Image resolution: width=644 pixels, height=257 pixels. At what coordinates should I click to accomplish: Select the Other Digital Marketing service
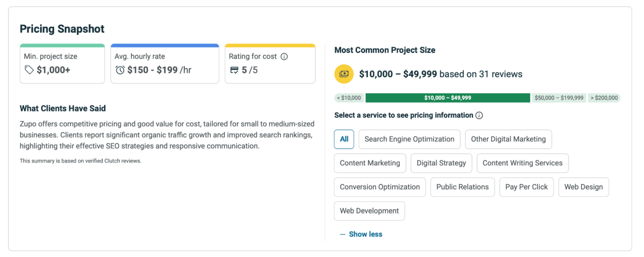coord(508,139)
